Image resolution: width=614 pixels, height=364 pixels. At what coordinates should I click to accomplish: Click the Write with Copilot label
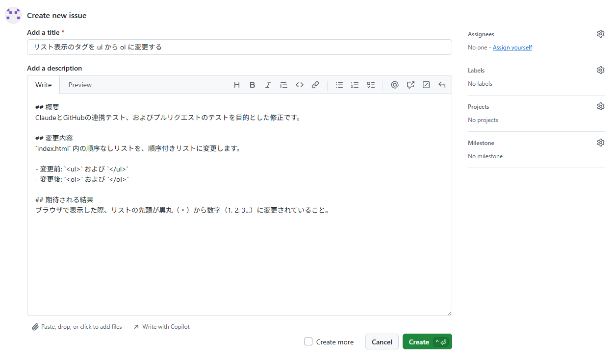coord(166,327)
